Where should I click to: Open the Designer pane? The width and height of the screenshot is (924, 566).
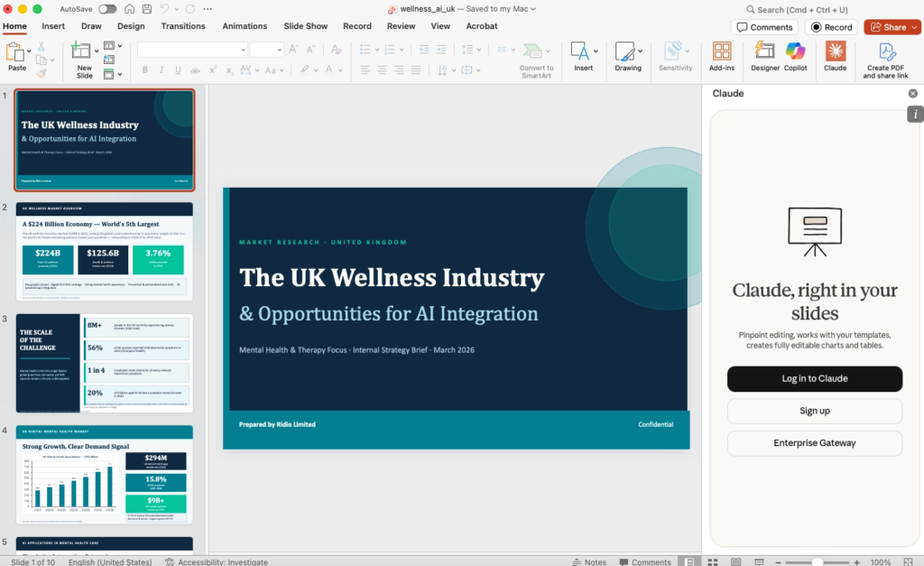pos(765,56)
